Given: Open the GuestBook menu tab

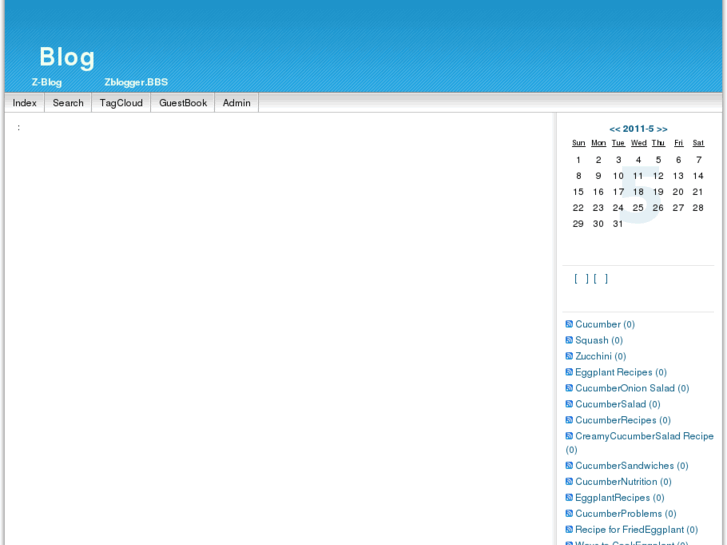Looking at the screenshot, I should [183, 103].
